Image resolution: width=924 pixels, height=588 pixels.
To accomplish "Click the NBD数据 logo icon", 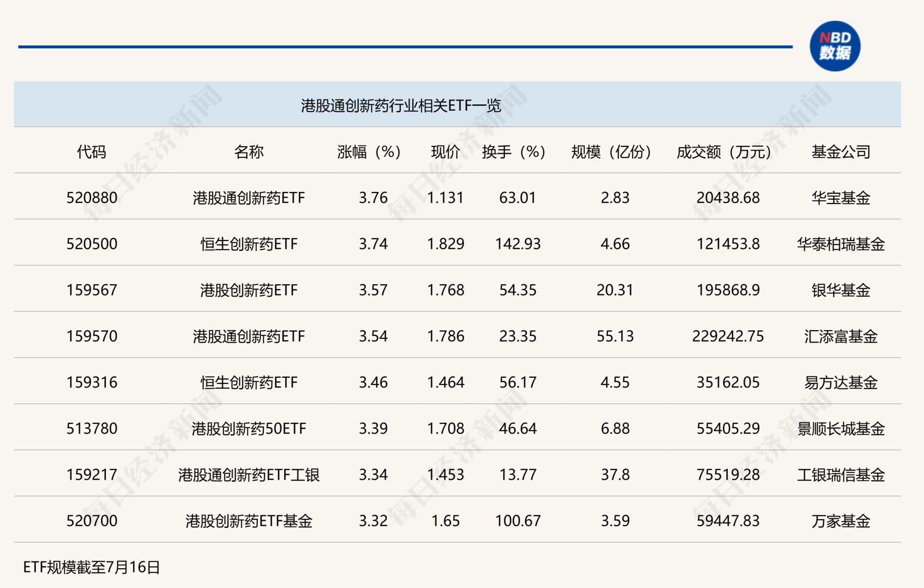I will coord(834,46).
